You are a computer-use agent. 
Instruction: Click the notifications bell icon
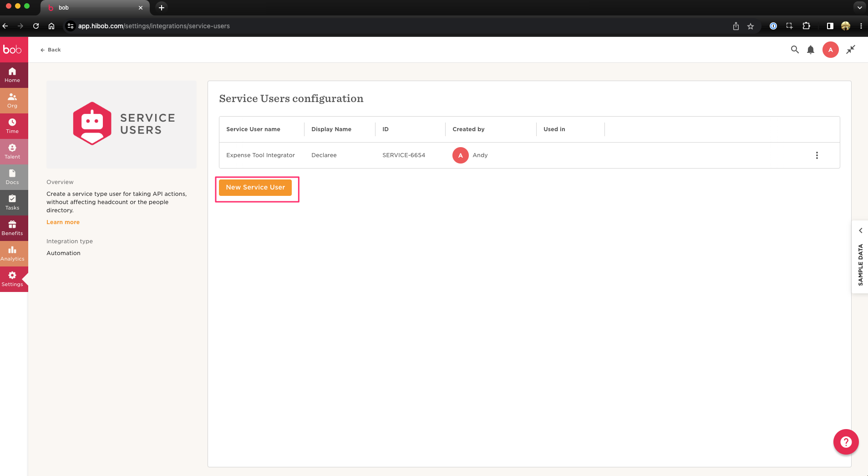pos(810,50)
